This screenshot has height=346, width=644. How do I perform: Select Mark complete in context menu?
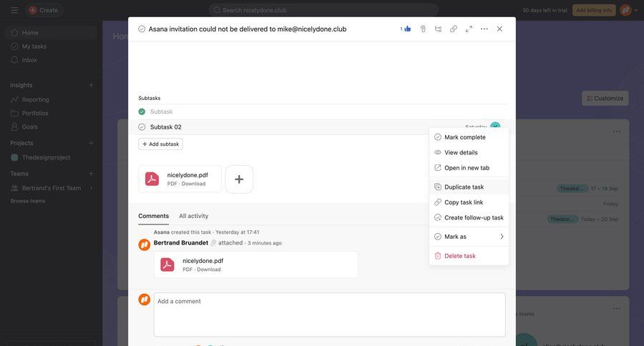[x=469, y=137]
